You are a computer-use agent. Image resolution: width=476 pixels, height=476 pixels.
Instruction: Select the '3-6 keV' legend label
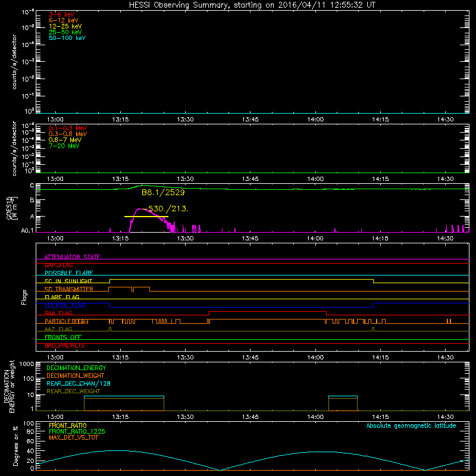62,14
